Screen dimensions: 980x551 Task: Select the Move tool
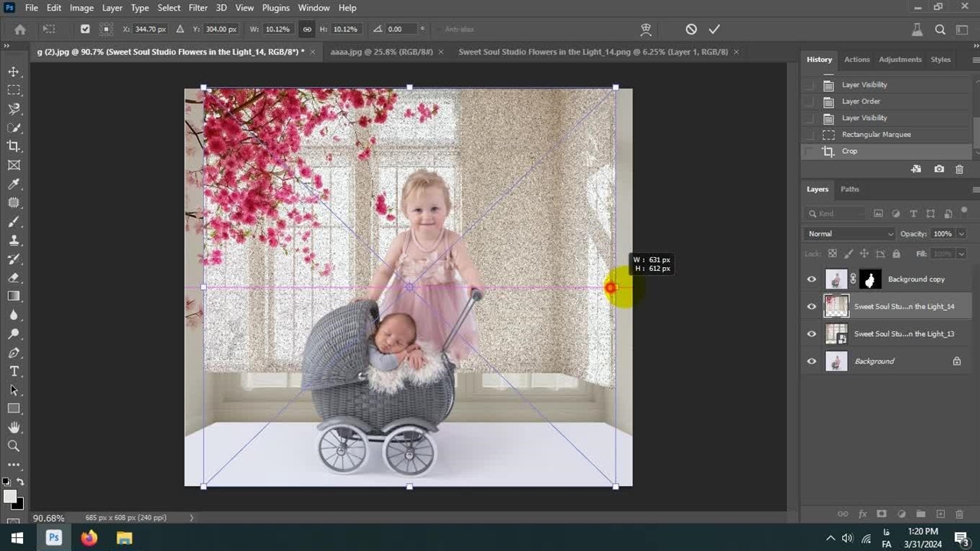14,71
